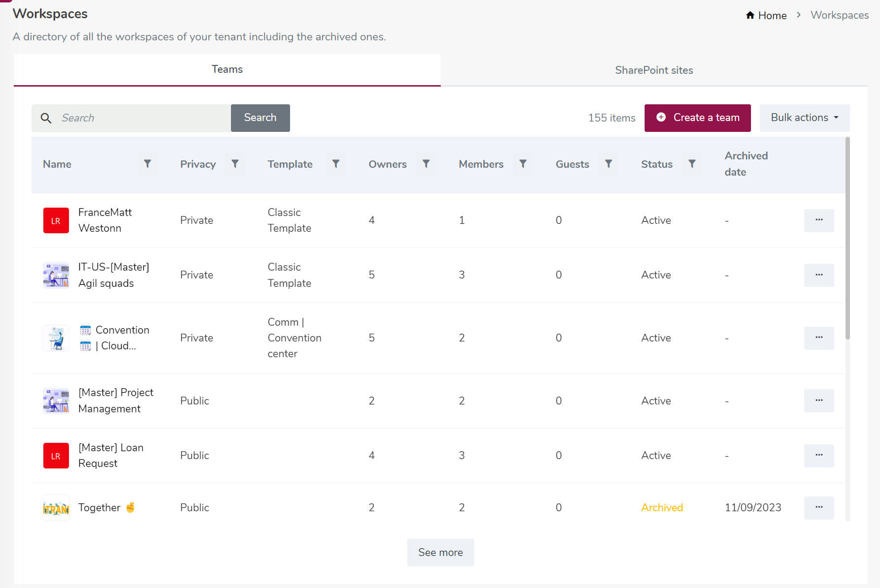Open actions menu for Master Loan Request
Viewport: 880px width, 588px height.
[x=818, y=455]
